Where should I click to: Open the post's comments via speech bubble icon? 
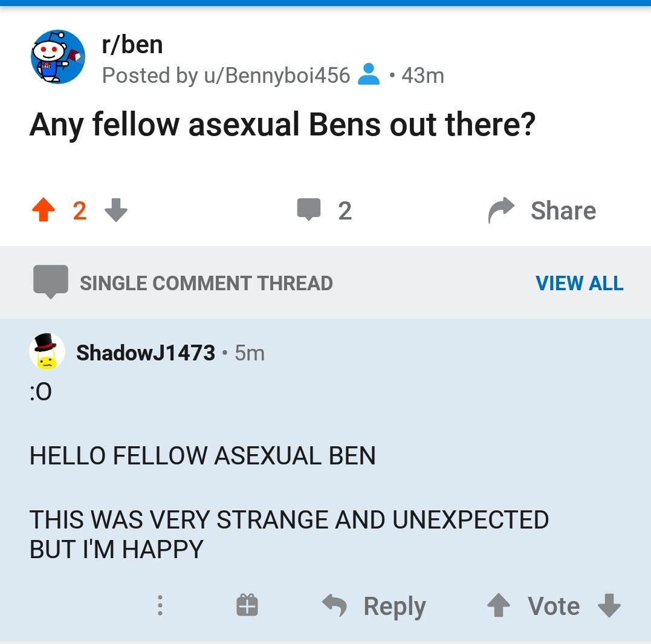(309, 209)
